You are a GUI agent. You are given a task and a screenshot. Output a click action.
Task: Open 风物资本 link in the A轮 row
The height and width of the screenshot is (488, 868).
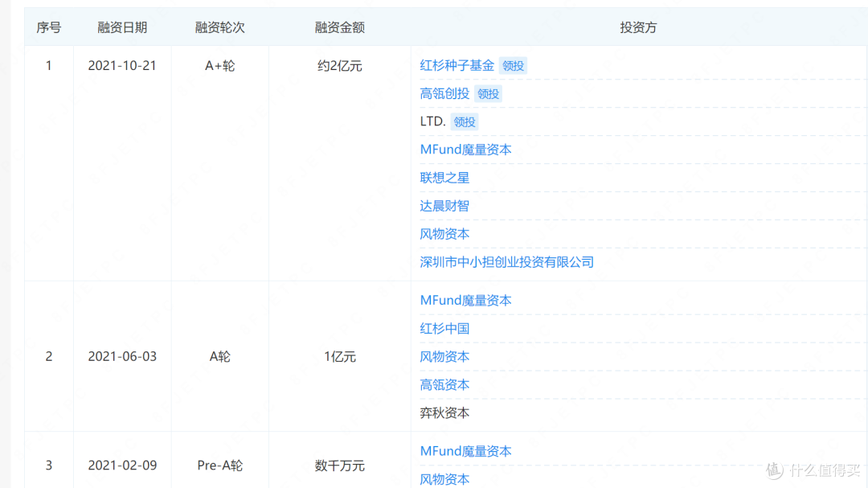[444, 357]
